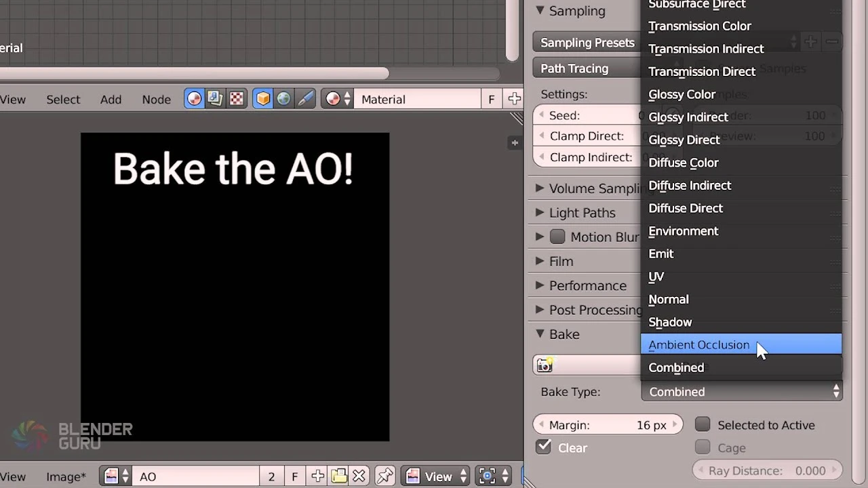Add new material with plus icon
The height and width of the screenshot is (488, 868).
(x=515, y=99)
